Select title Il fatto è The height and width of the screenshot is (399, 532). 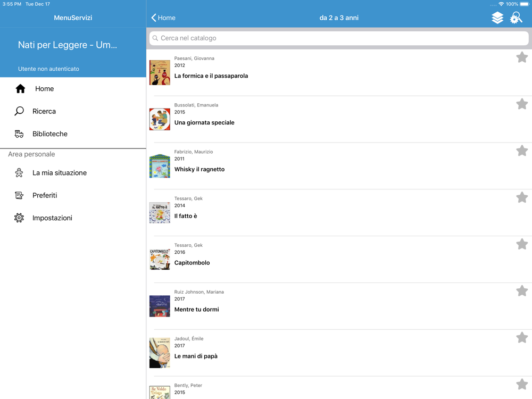tap(186, 216)
